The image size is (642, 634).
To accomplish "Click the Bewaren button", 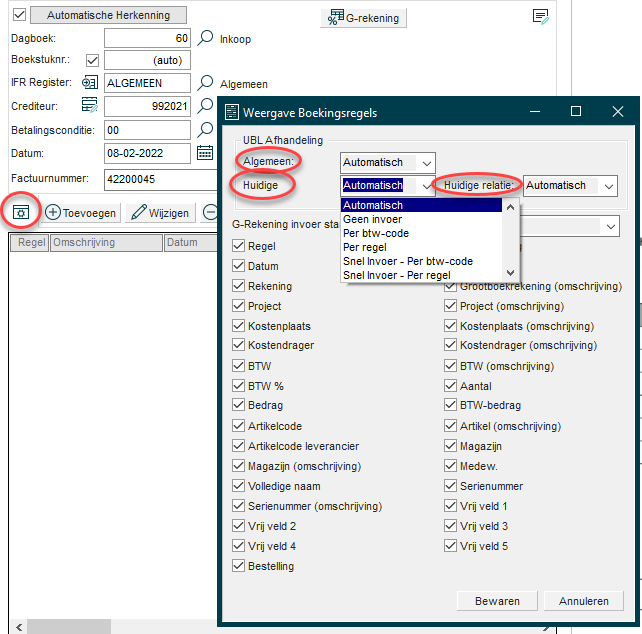I will pos(497,601).
